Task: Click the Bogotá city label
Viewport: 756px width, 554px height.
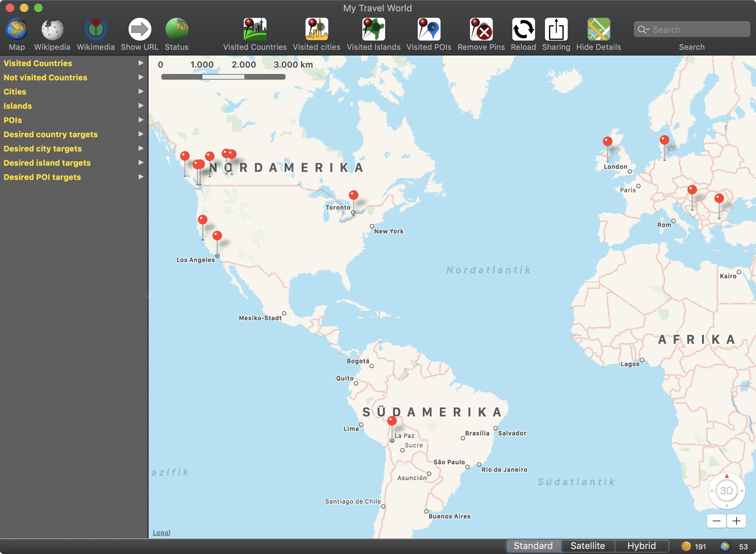Action: pyautogui.click(x=358, y=361)
